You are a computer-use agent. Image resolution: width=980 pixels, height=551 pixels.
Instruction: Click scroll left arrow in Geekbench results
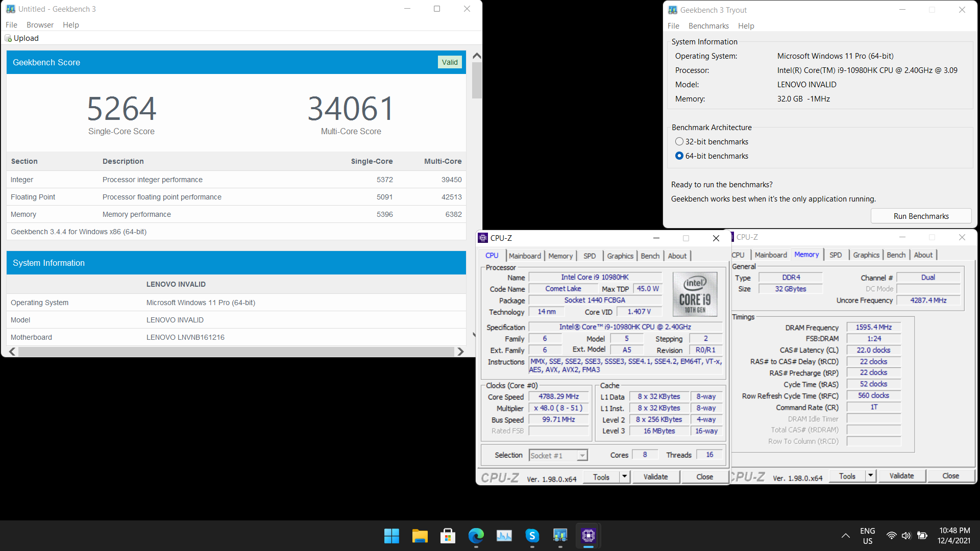pos(12,352)
